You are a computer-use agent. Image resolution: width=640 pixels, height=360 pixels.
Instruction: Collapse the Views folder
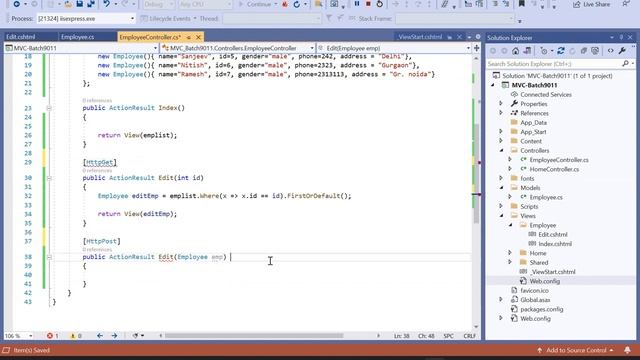[x=502, y=216]
